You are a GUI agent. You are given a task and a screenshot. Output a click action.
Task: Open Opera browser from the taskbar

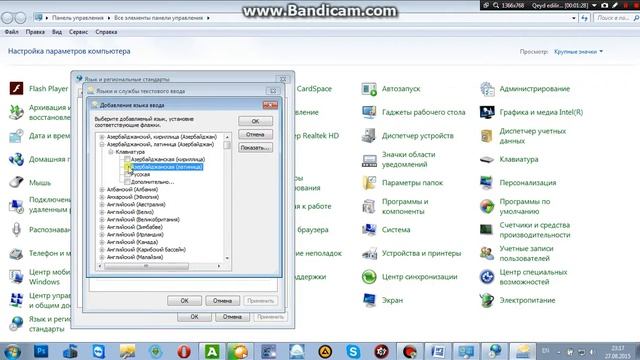click(x=184, y=351)
